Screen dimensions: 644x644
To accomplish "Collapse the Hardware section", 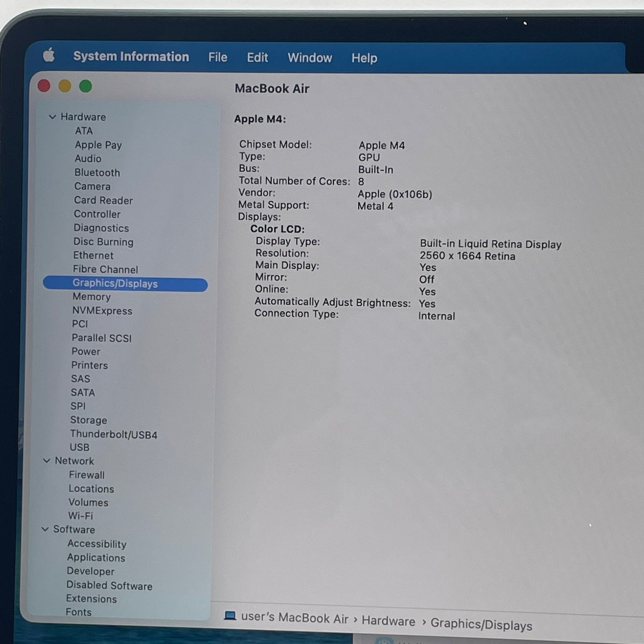I will [x=52, y=117].
